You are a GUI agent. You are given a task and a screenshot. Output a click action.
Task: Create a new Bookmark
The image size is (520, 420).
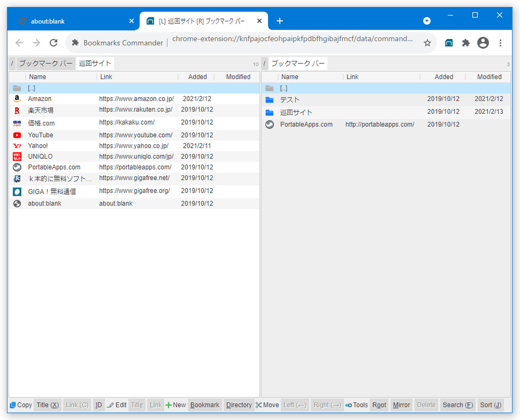coord(205,404)
